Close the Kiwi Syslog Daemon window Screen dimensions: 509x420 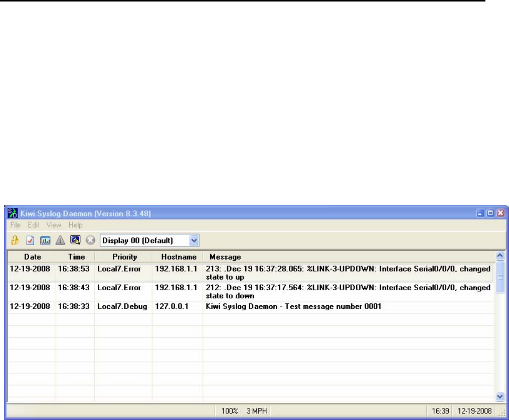coord(501,213)
